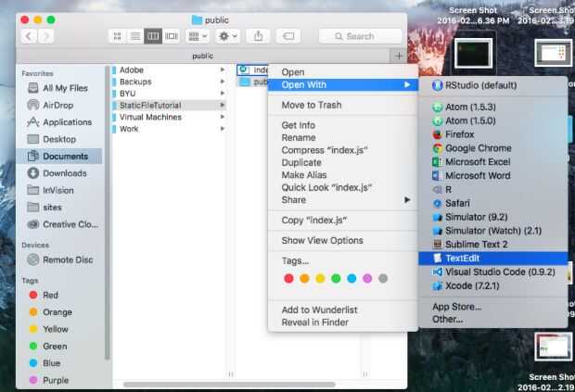Open with Google Chrome

click(x=492, y=148)
